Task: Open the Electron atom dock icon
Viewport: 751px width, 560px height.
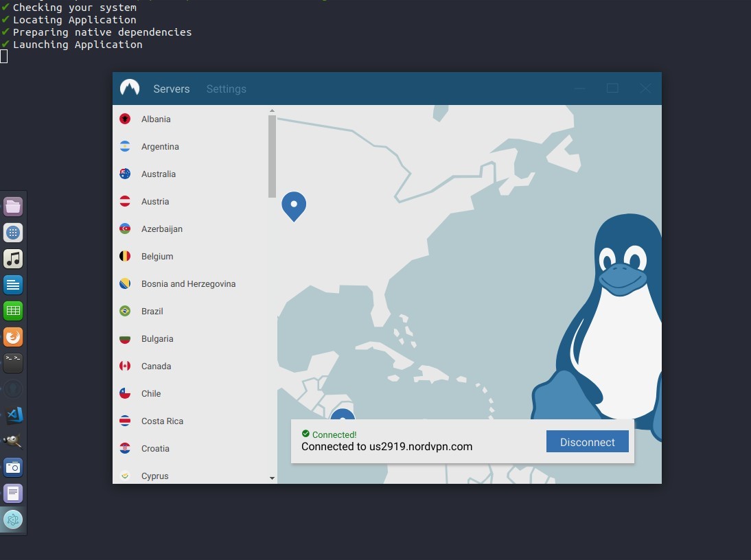Action: [x=13, y=520]
